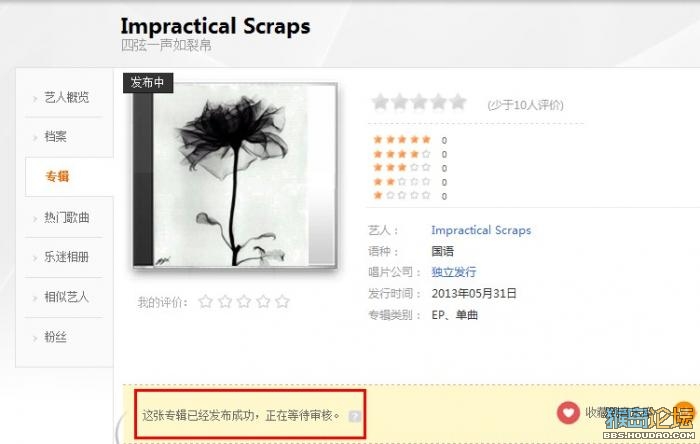Viewport: 700px width, 444px height.
Task: Click the help question mark icon
Action: [x=354, y=416]
